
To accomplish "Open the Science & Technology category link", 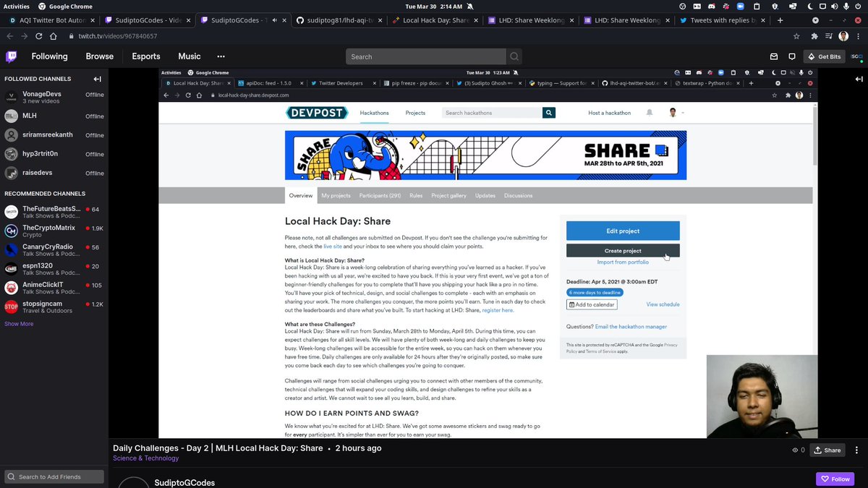I will 145,458.
